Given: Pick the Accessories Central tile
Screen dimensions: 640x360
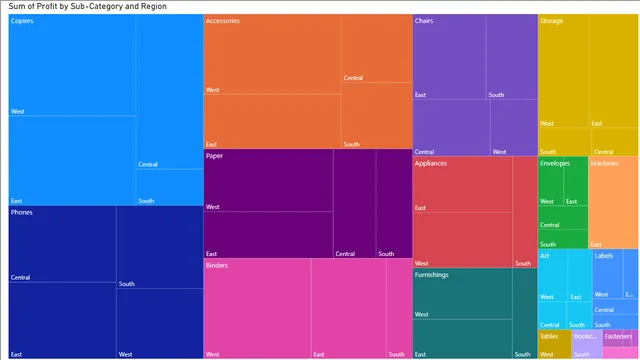Looking at the screenshot, I should pyautogui.click(x=377, y=48).
